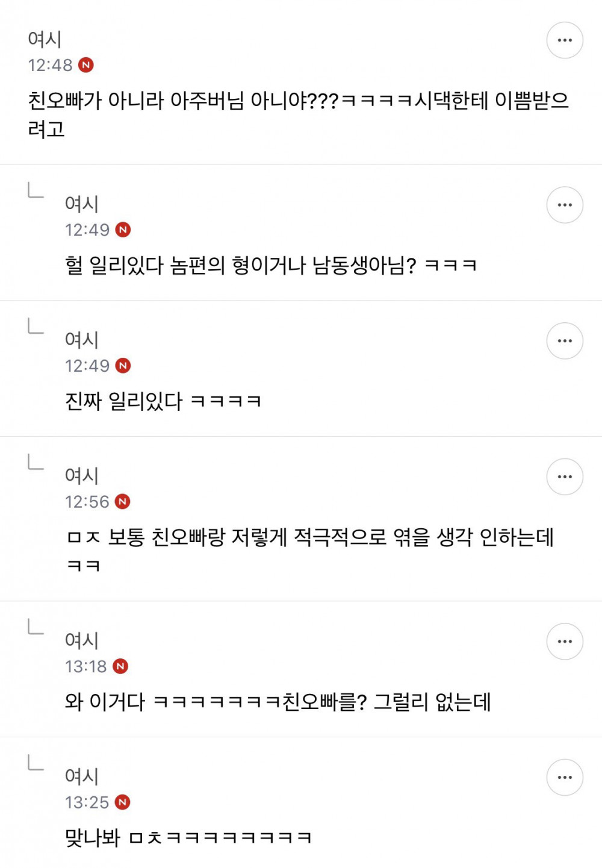Screen dimensions: 602x868
Task: Tap the 여시 username on the top comment
Action: click(x=45, y=39)
